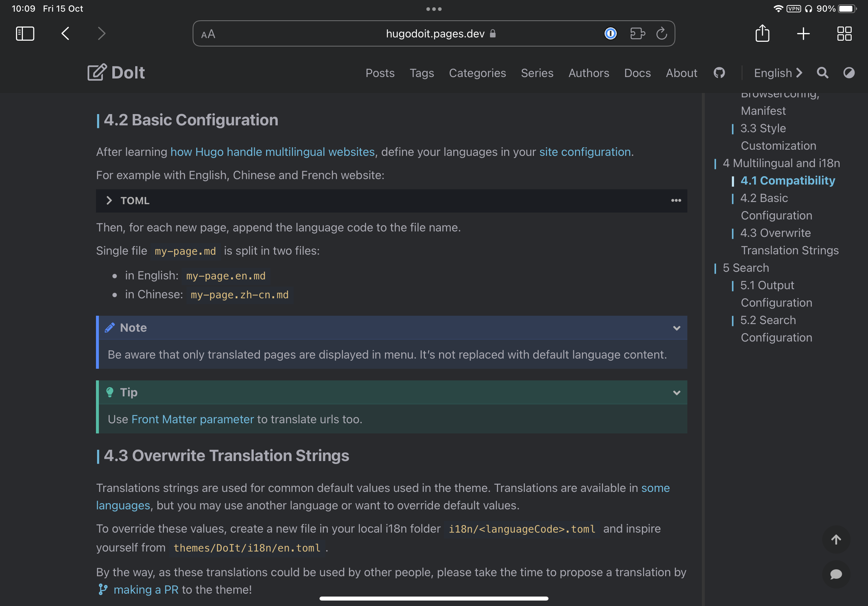
Task: Open the site search
Action: (822, 73)
